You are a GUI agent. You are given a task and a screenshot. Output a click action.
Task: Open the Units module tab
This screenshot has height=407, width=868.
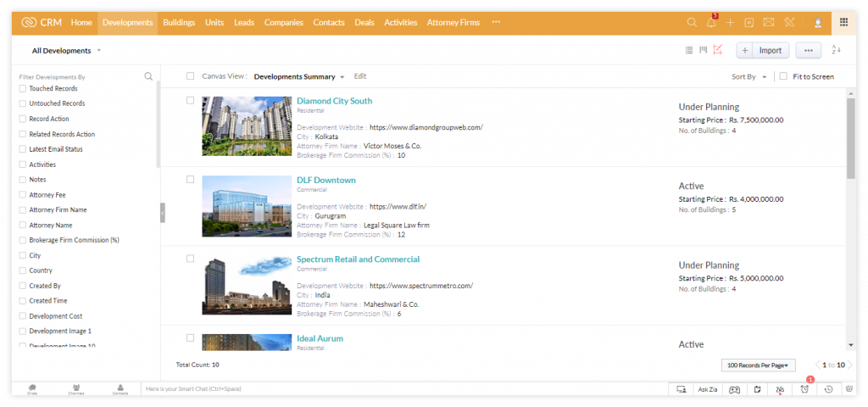coord(214,23)
